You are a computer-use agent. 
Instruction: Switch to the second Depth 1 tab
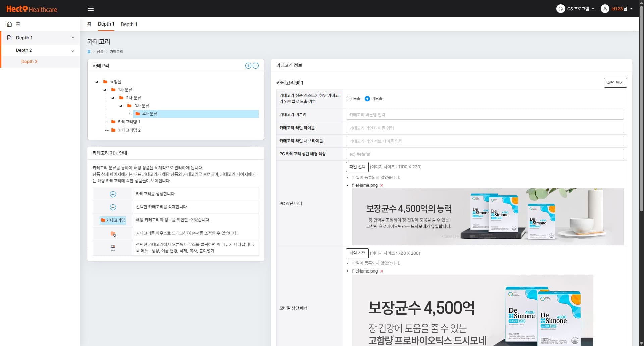click(x=129, y=24)
